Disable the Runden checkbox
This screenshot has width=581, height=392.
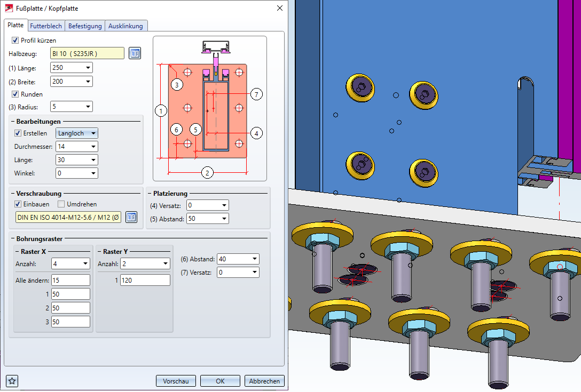tap(15, 94)
